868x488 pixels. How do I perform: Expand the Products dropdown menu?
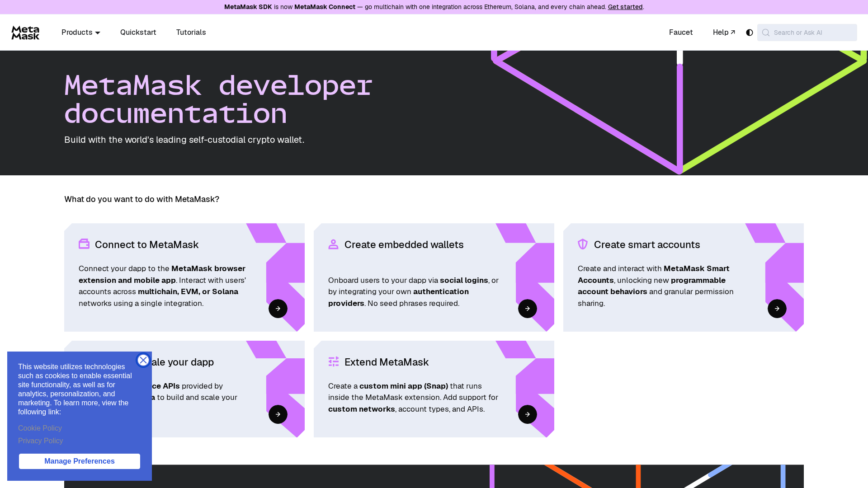point(81,33)
